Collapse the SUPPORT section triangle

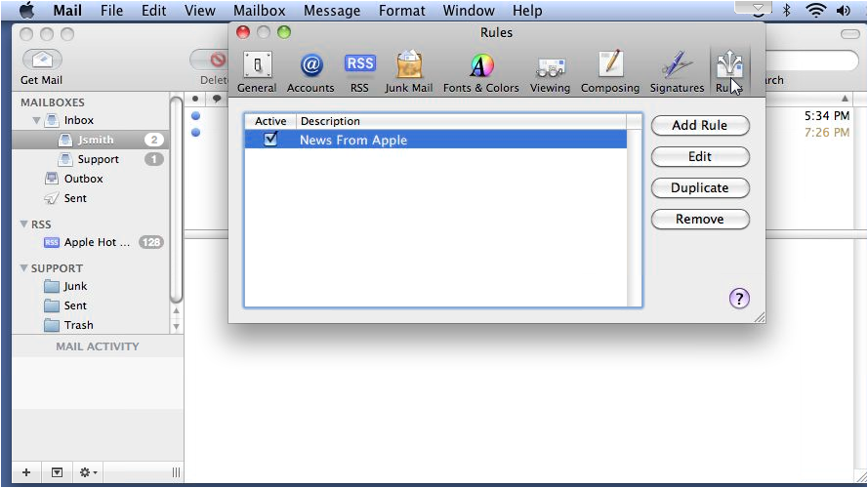point(23,267)
